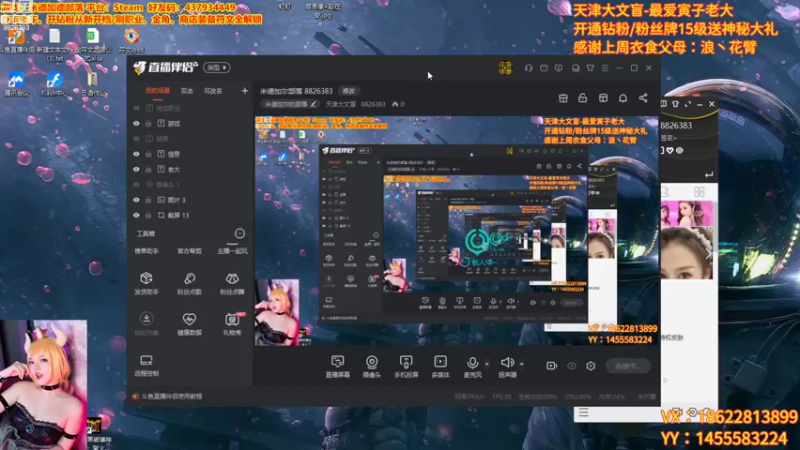
Task: Click the layout grid icon beside bell
Action: [603, 98]
